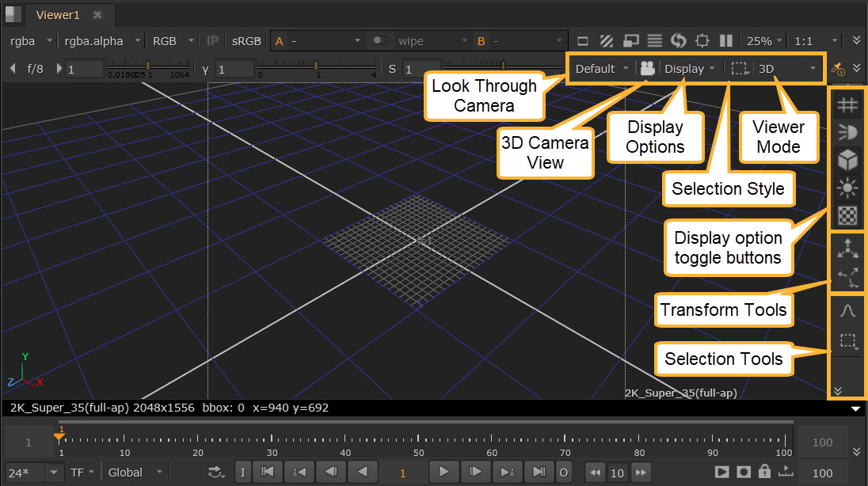Select the translate transform tool icon

(847, 249)
